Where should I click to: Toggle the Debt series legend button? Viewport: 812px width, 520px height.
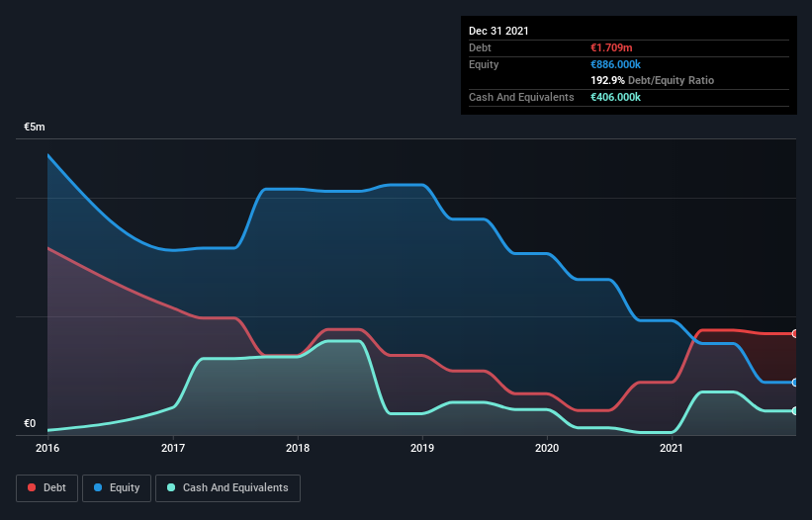coord(47,488)
